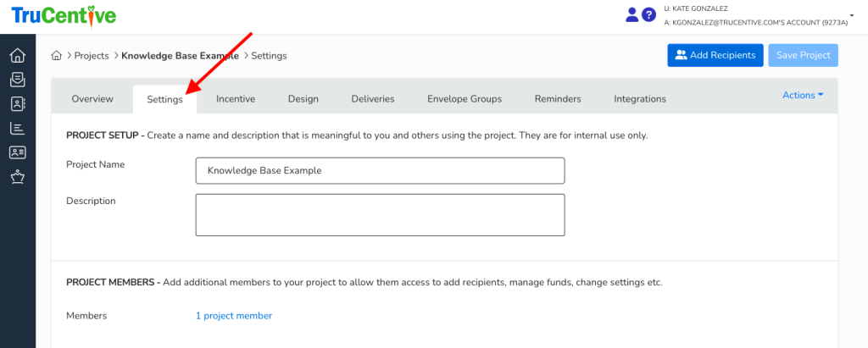The image size is (868, 348).
Task: Open the contacts address book sidebar icon
Action: [17, 104]
